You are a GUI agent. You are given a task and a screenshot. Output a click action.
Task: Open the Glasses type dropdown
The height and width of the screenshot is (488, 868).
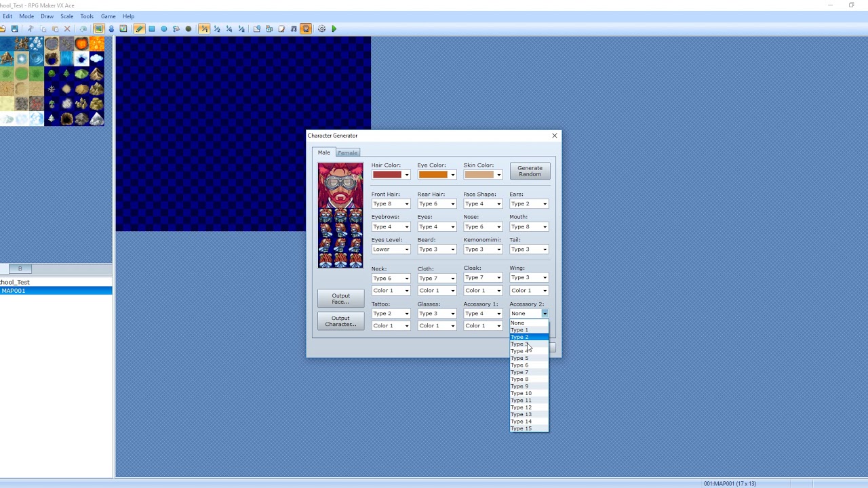(437, 313)
